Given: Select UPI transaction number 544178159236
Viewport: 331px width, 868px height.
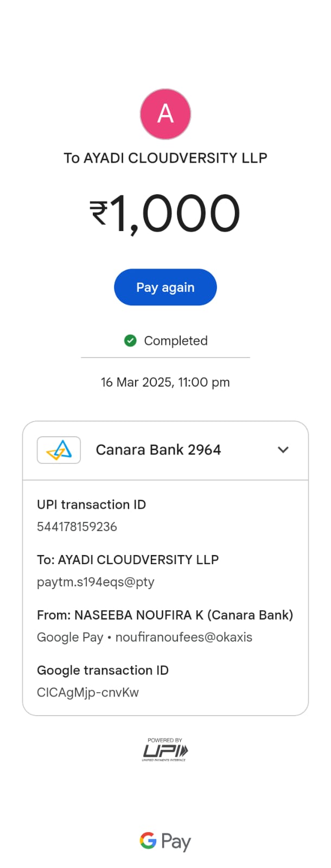Looking at the screenshot, I should tap(77, 527).
